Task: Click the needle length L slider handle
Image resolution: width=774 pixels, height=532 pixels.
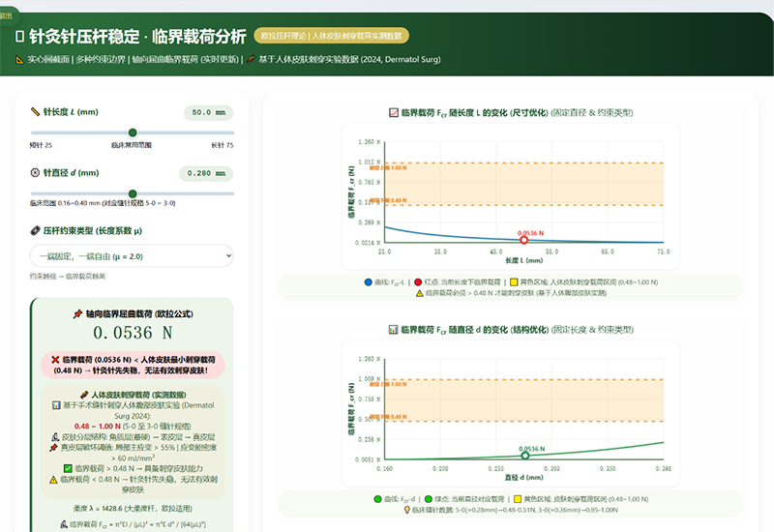Action: click(133, 133)
